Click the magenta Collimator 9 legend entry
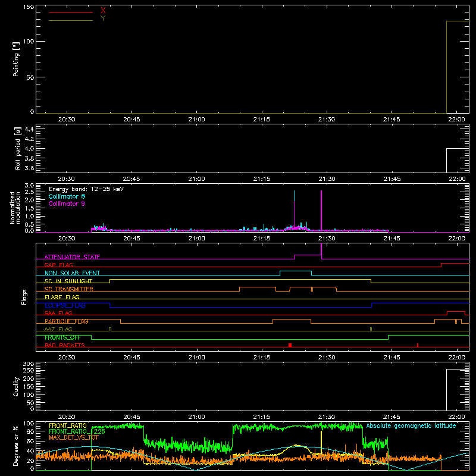This screenshot has width=476, height=476. [67, 203]
